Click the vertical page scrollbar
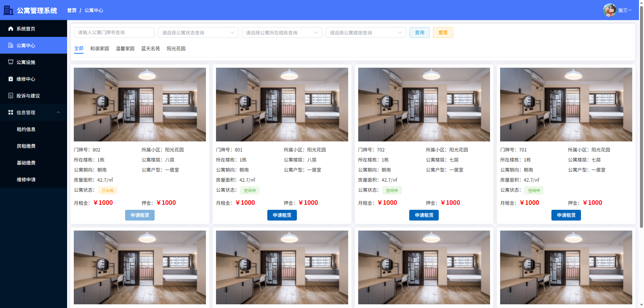 click(x=641, y=117)
